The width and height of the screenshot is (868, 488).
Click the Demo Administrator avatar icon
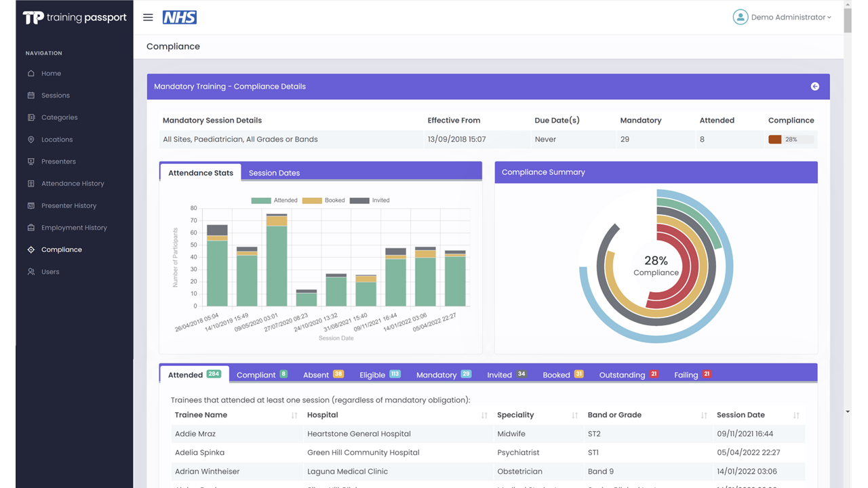740,18
